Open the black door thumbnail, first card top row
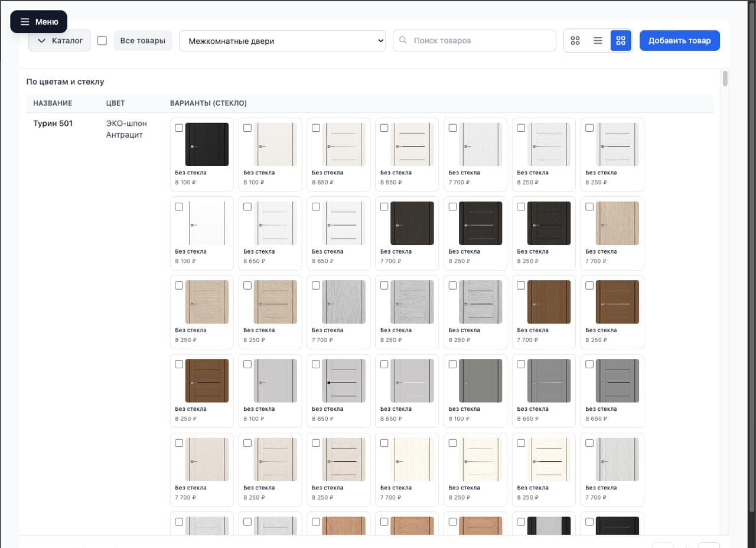 click(x=207, y=144)
